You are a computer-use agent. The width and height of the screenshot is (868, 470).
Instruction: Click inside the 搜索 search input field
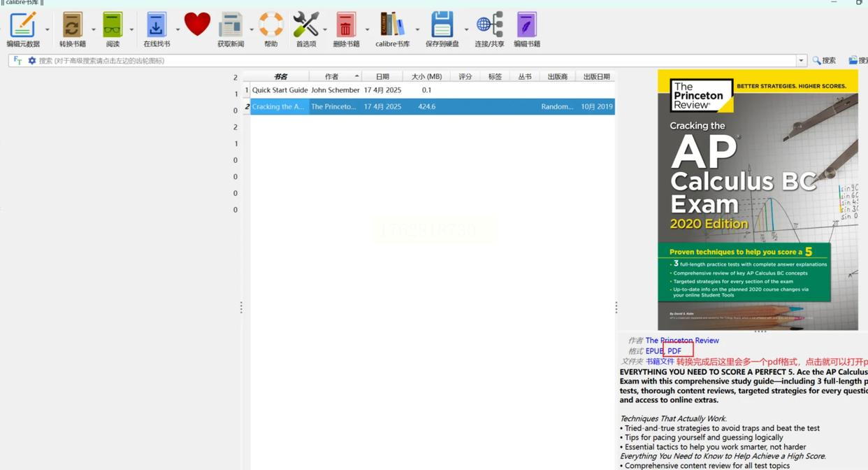[x=416, y=61]
